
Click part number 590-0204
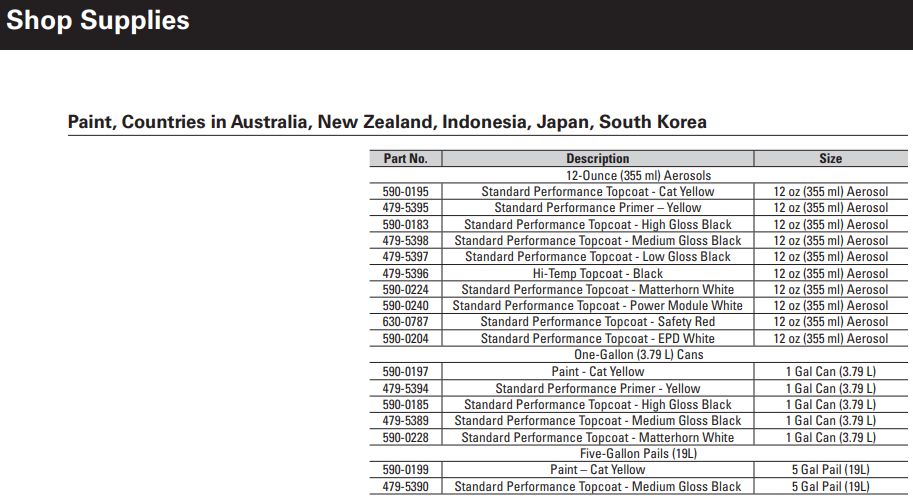click(x=405, y=338)
